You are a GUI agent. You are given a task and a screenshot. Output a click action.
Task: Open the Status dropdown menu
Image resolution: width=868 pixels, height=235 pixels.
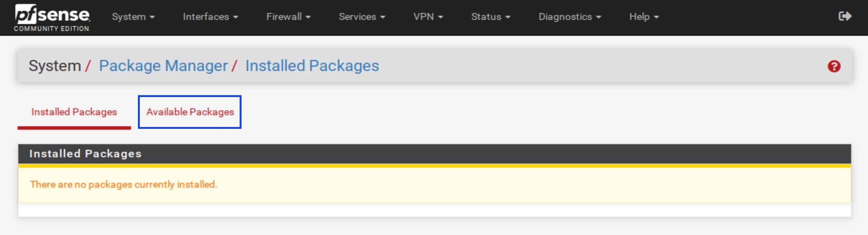[491, 17]
